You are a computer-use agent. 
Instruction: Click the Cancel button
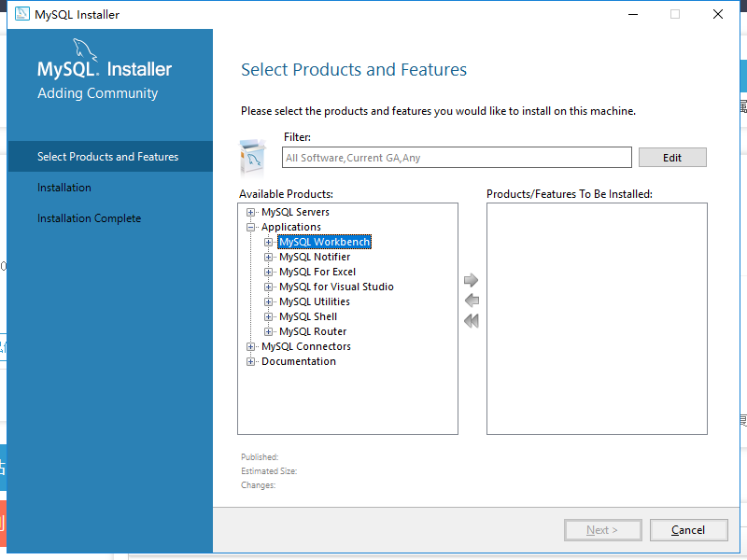tap(688, 530)
